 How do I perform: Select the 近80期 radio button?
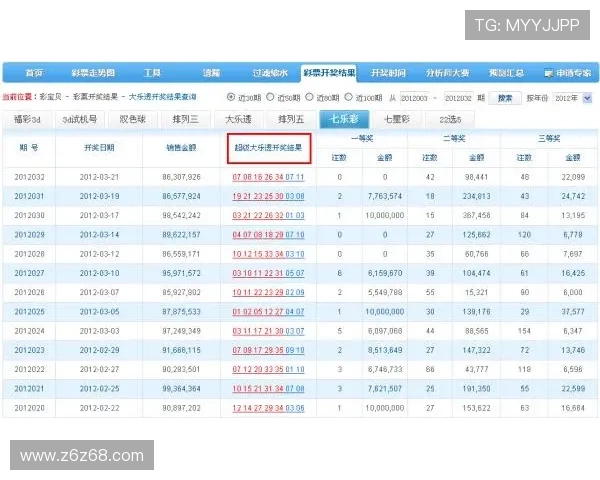[x=309, y=97]
